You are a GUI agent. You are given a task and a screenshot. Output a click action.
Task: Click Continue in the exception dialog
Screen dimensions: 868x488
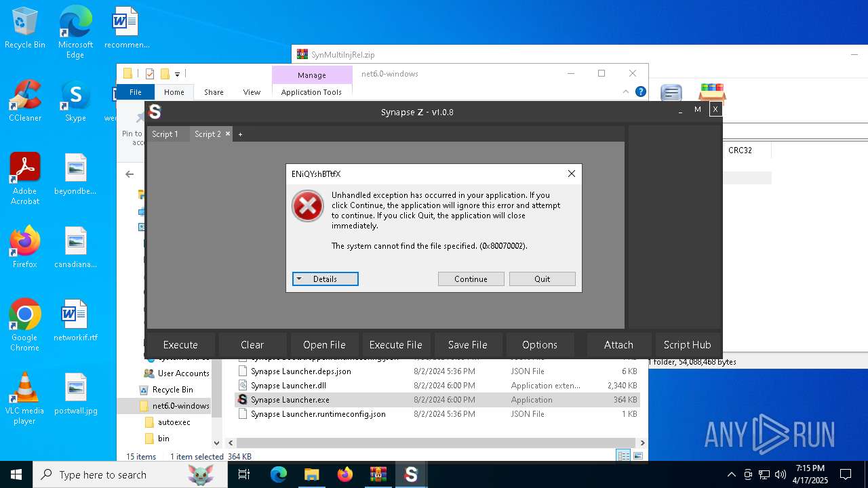point(471,279)
